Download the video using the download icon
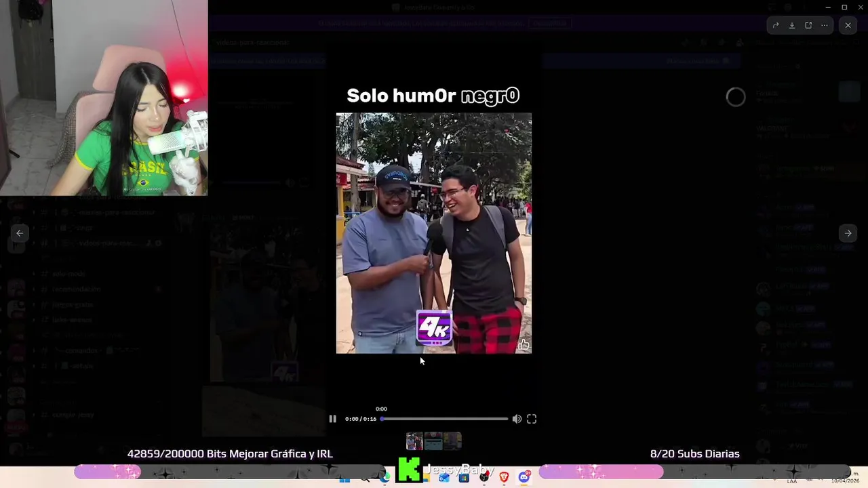Viewport: 868px width, 488px height. (792, 25)
